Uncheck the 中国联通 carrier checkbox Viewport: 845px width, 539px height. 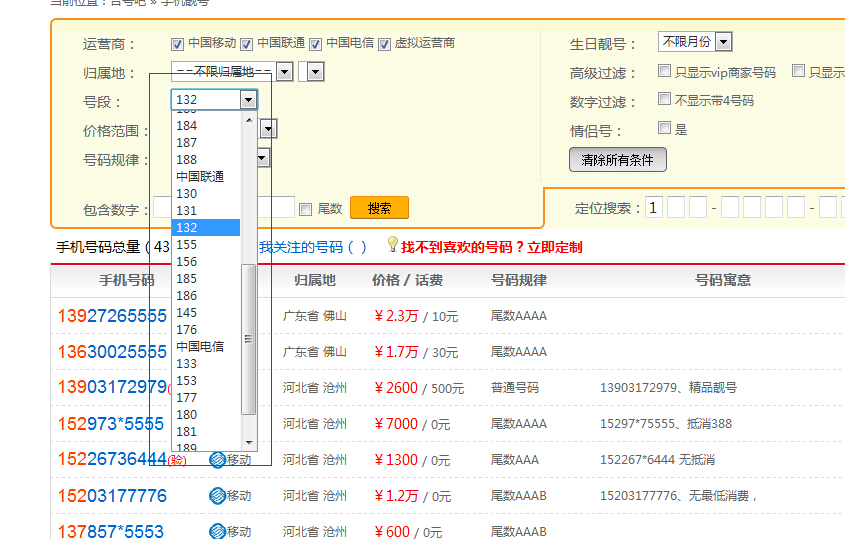(246, 44)
